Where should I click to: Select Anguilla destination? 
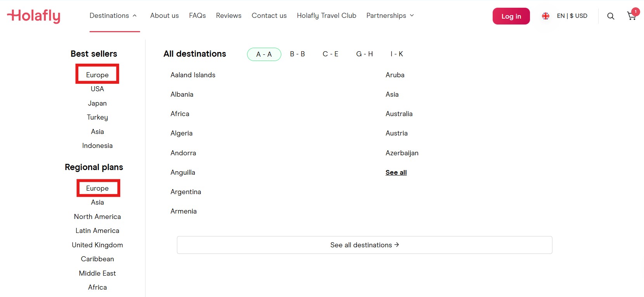pos(183,172)
